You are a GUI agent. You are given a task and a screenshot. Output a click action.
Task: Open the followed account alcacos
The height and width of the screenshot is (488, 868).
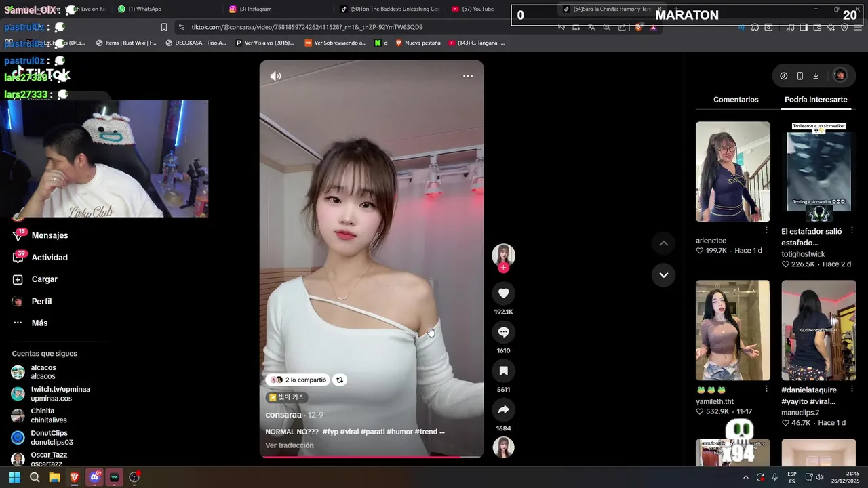pyautogui.click(x=34, y=372)
